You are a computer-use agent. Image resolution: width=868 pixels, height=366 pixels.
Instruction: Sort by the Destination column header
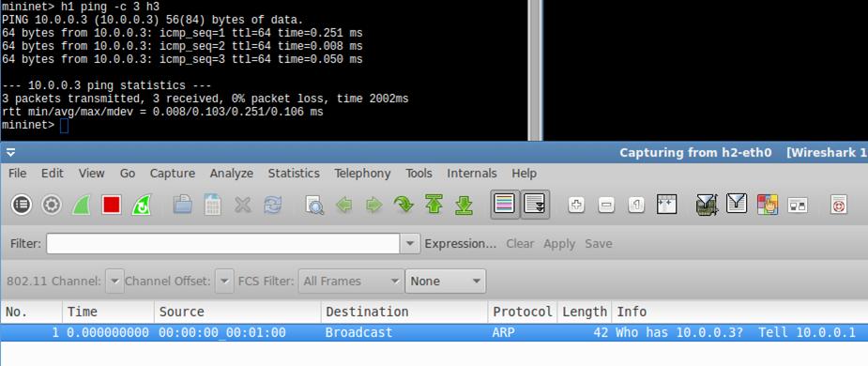coord(404,312)
